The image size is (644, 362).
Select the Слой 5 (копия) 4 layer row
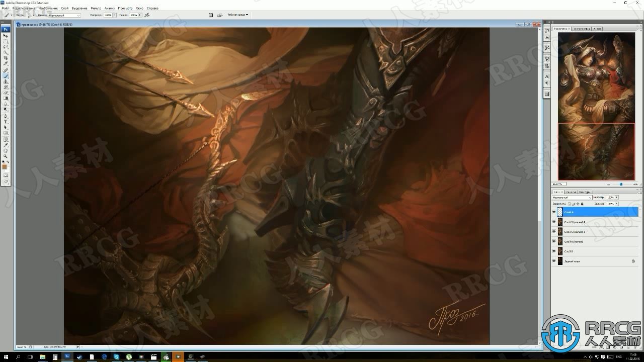(x=595, y=222)
